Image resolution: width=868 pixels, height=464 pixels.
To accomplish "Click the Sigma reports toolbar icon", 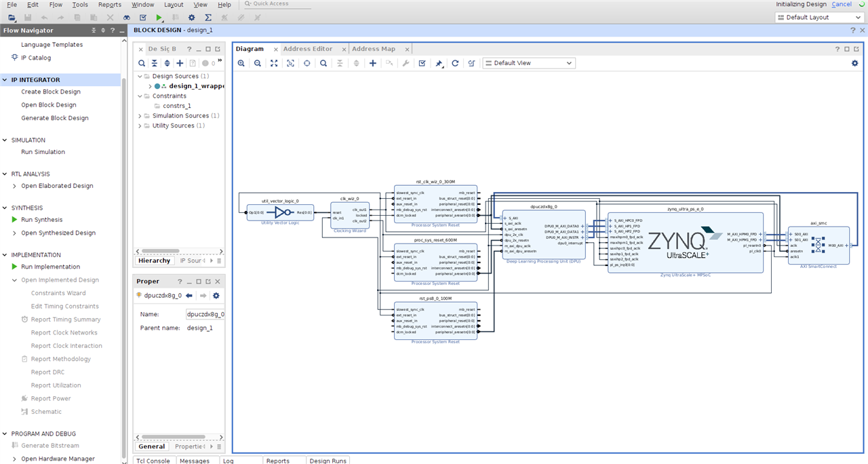I will [208, 17].
